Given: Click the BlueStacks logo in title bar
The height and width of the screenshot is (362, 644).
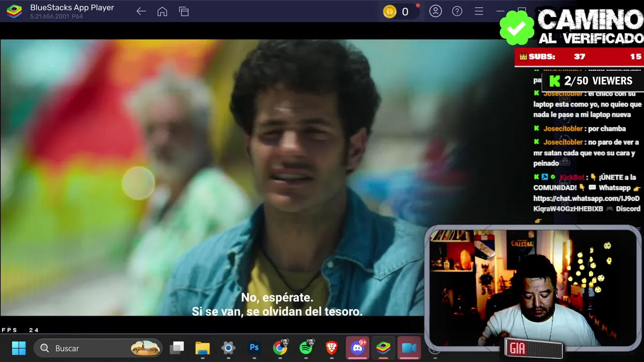Looking at the screenshot, I should pos(14,11).
